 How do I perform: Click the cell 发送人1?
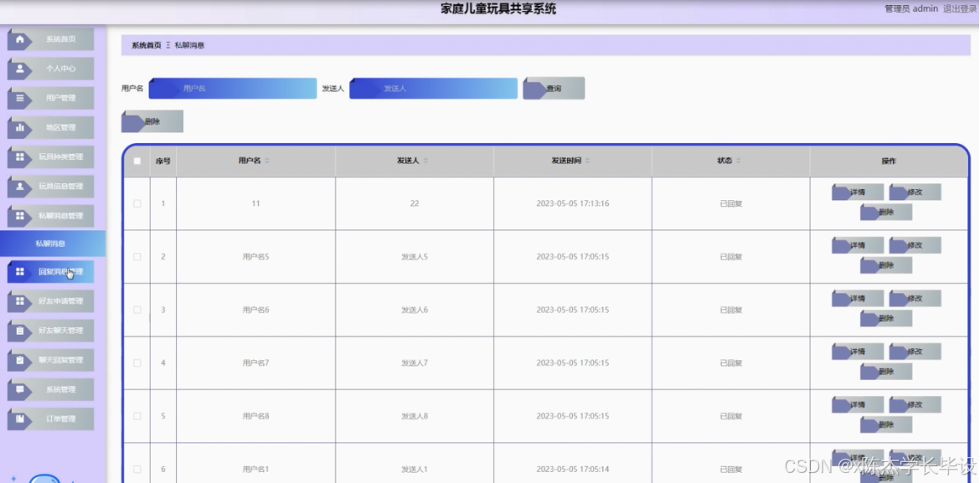(x=415, y=470)
